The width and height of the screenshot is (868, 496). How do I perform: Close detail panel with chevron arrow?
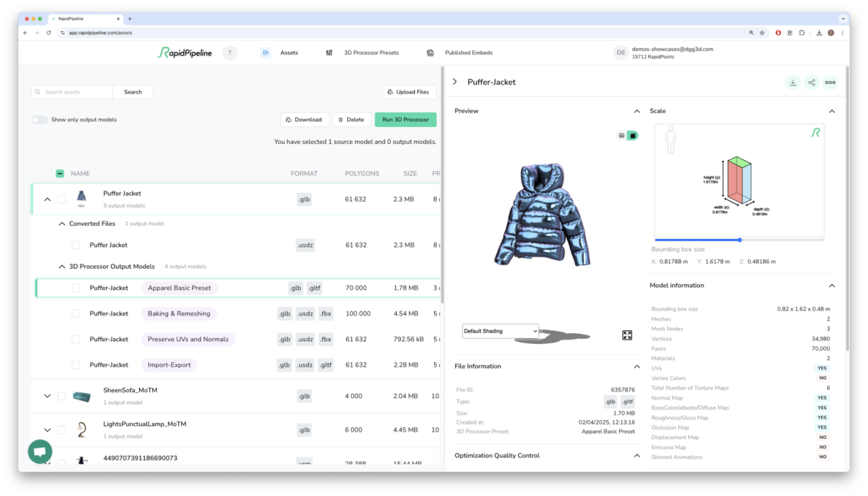pos(455,82)
